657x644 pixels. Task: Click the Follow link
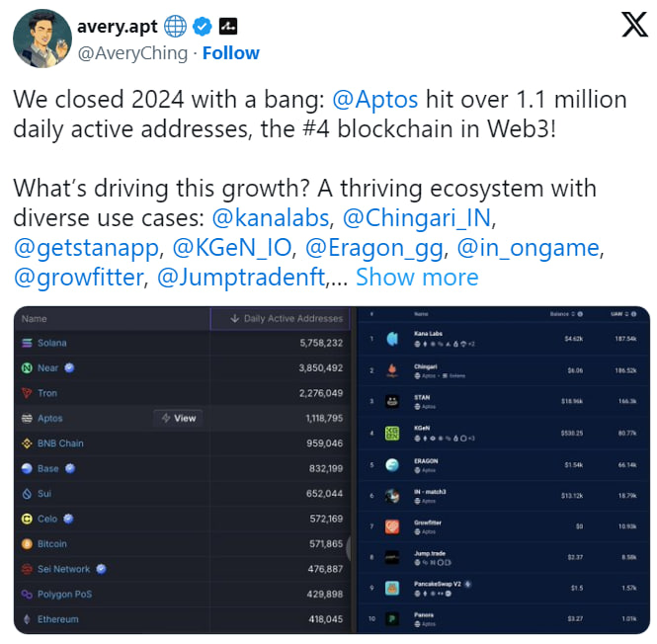click(231, 52)
